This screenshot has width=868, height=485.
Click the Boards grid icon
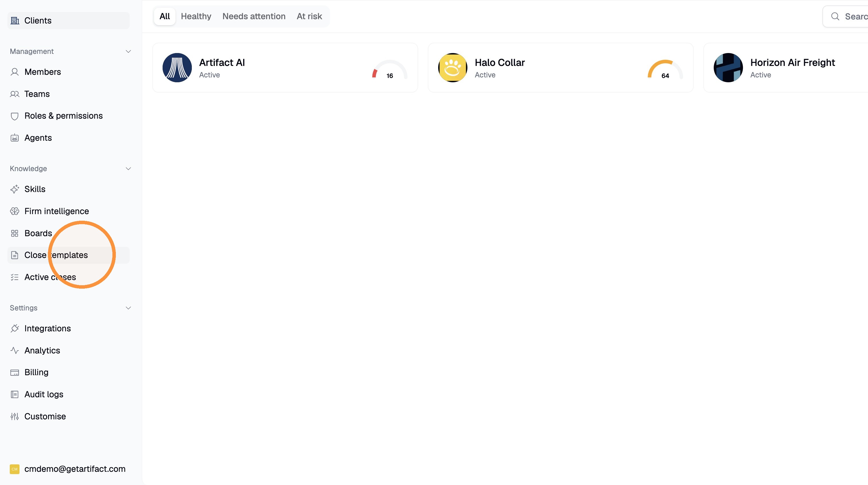click(15, 233)
